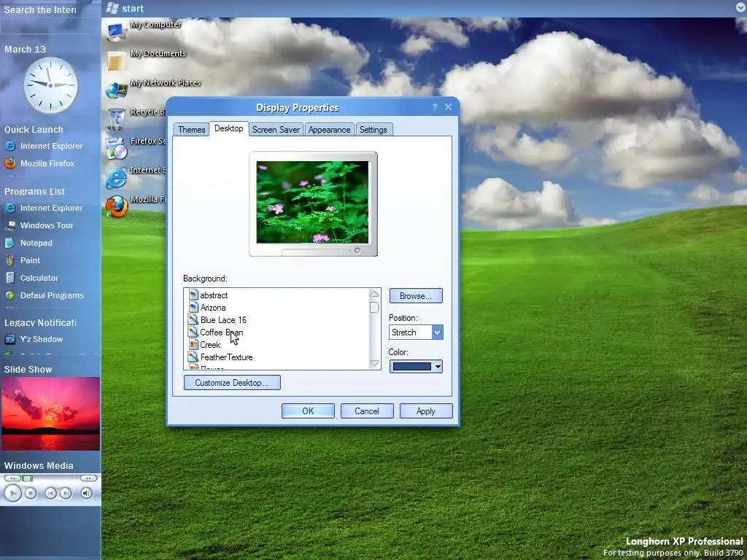Image resolution: width=747 pixels, height=560 pixels.
Task: Open Calculator from the Programs List
Action: 31,278
